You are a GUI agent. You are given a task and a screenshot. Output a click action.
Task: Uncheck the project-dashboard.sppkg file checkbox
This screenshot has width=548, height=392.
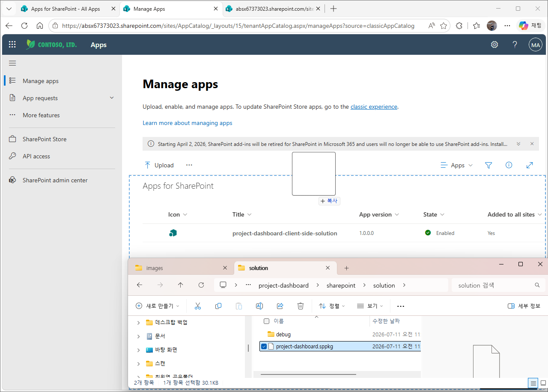pyautogui.click(x=264, y=347)
